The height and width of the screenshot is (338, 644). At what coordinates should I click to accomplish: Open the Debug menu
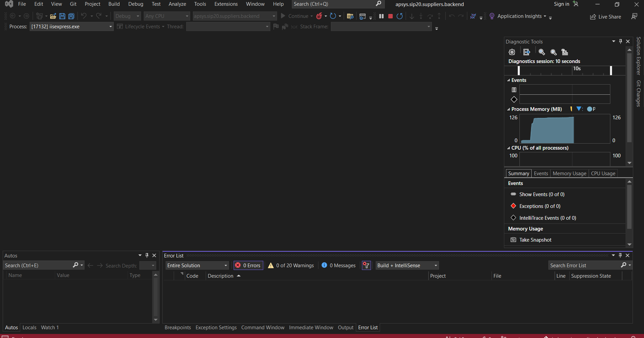point(136,4)
